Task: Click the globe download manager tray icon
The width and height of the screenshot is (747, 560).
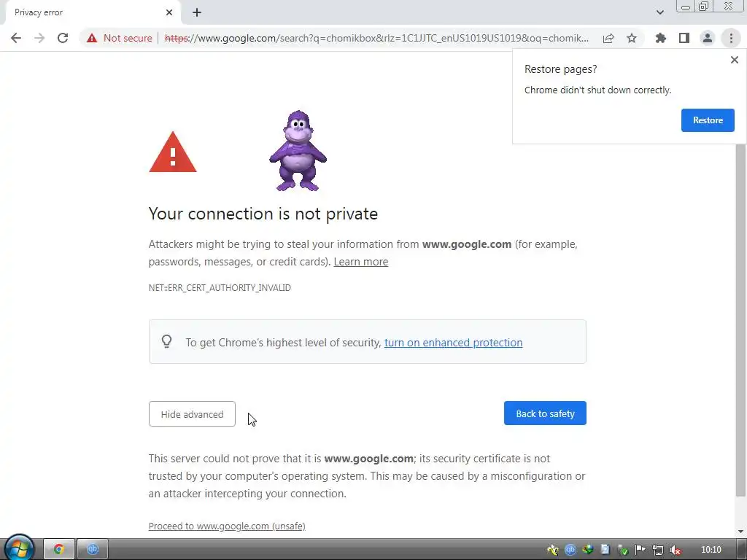Action: tap(588, 550)
